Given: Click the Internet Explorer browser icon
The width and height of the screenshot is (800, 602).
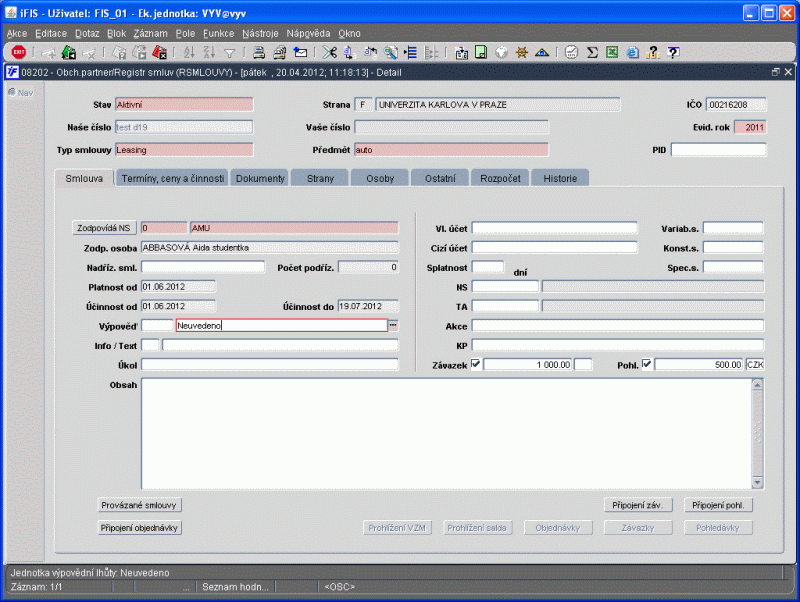Looking at the screenshot, I should point(633,52).
